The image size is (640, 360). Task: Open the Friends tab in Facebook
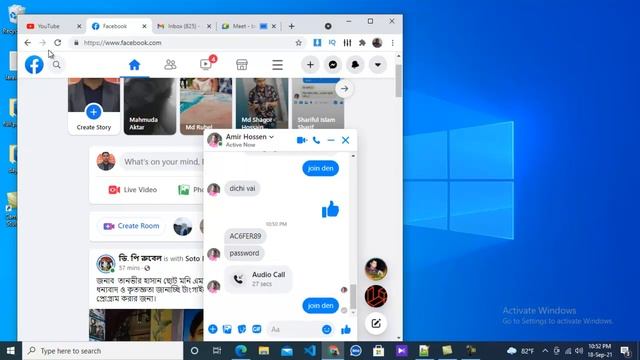170,64
